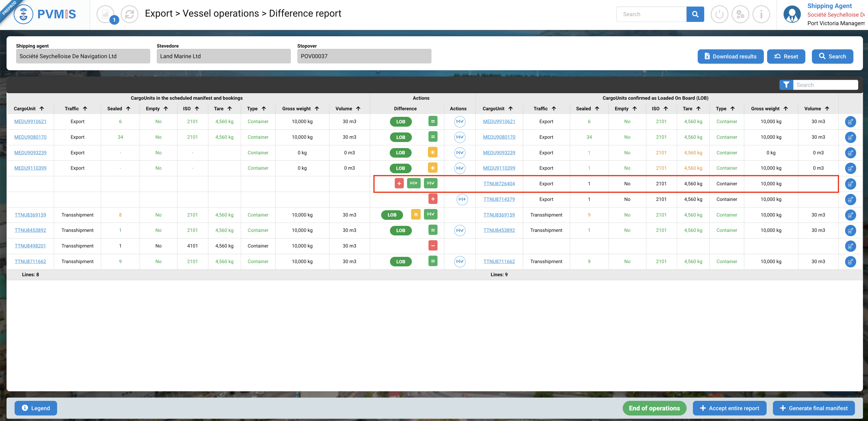Open the document notifications icon with badge
Image resolution: width=868 pixels, height=421 pixels.
pyautogui.click(x=106, y=14)
